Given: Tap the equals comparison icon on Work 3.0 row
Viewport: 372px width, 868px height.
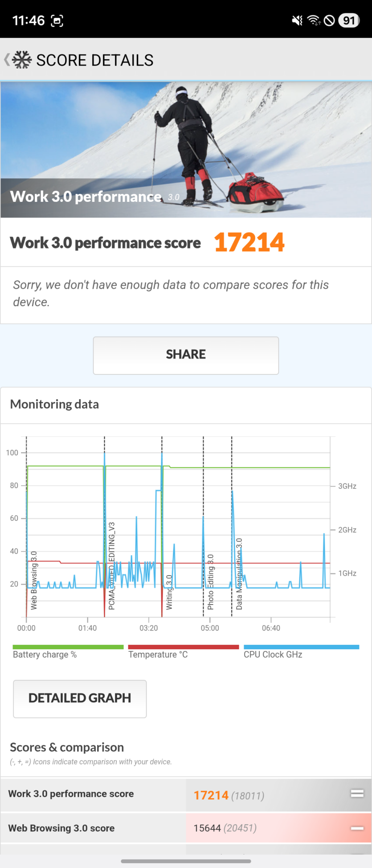Looking at the screenshot, I should pos(357,793).
